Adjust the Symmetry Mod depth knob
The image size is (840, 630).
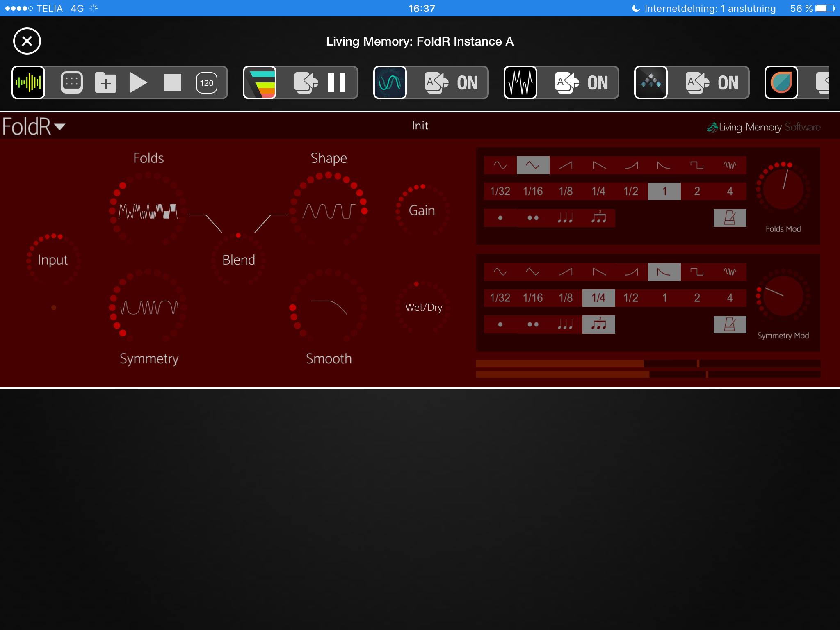click(x=783, y=295)
